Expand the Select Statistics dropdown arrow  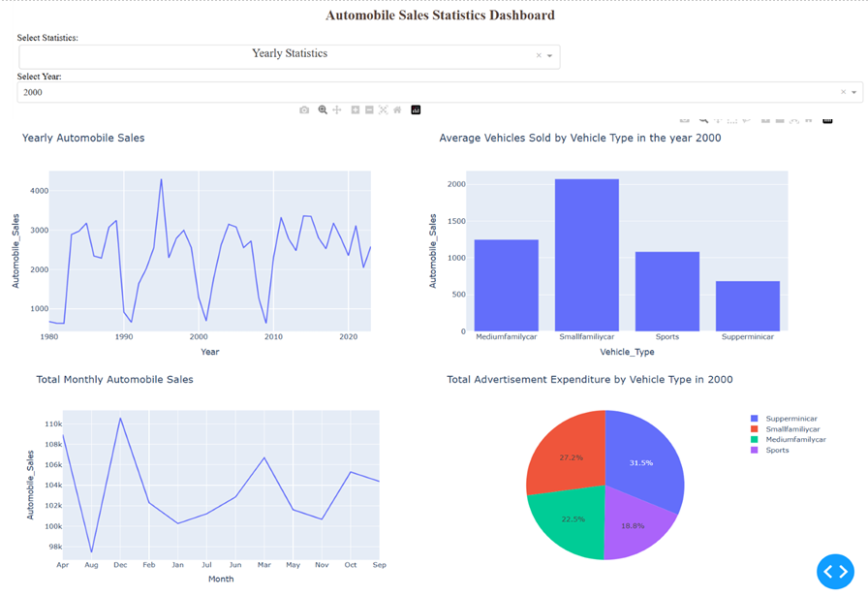[x=550, y=56]
